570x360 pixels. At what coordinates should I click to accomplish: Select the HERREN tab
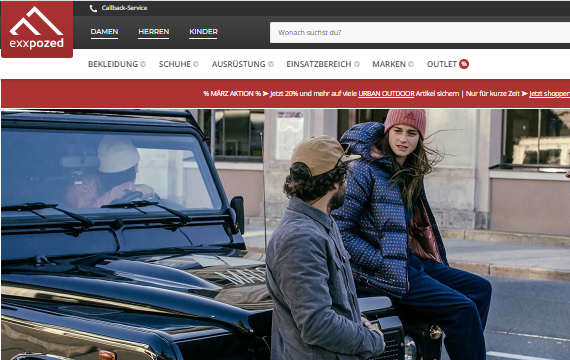click(153, 32)
